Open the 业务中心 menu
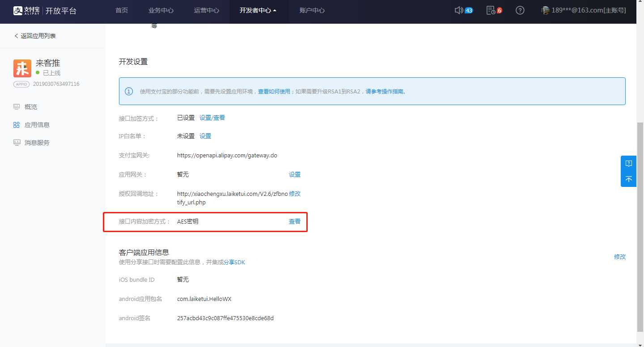Viewport: 644px width, 347px height. point(161,10)
